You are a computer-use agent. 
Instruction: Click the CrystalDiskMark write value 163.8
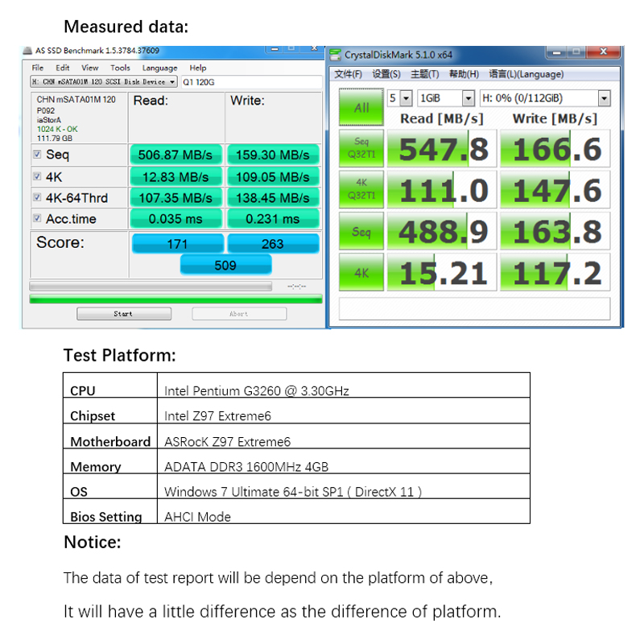point(555,231)
